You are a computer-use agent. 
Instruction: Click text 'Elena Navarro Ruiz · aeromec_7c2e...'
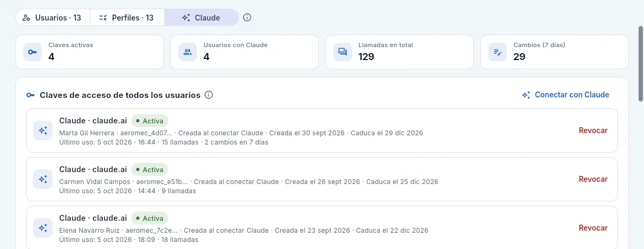[x=119, y=231]
